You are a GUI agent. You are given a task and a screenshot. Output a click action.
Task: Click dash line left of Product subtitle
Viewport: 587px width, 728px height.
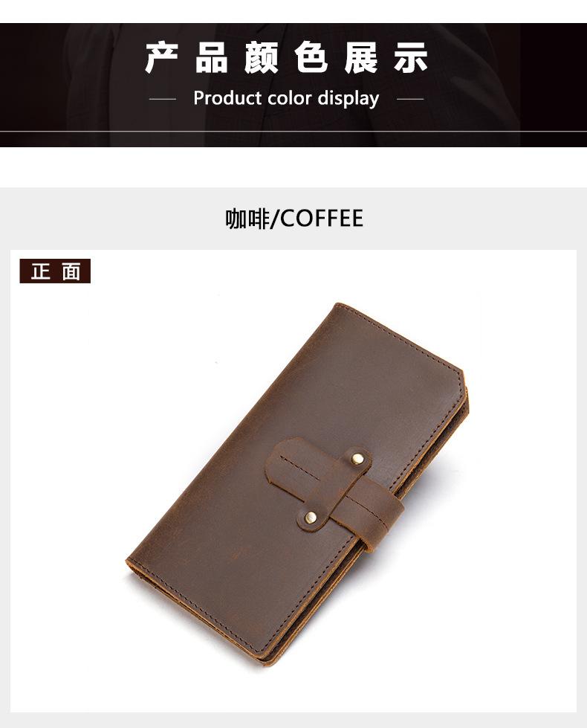click(163, 99)
